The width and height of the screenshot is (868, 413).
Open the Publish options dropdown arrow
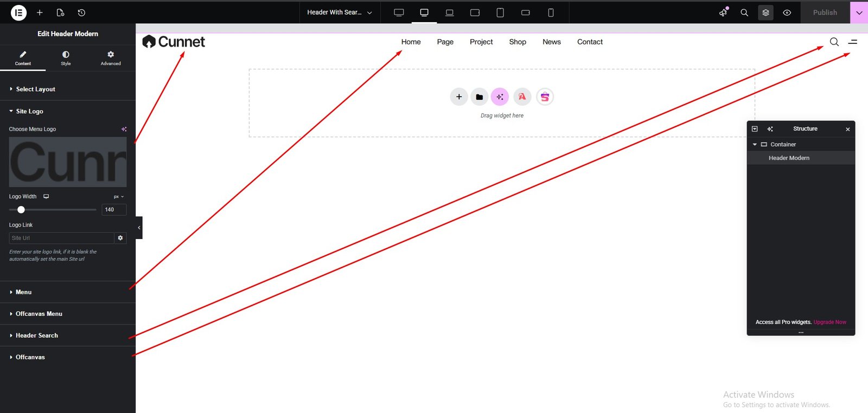(x=859, y=12)
